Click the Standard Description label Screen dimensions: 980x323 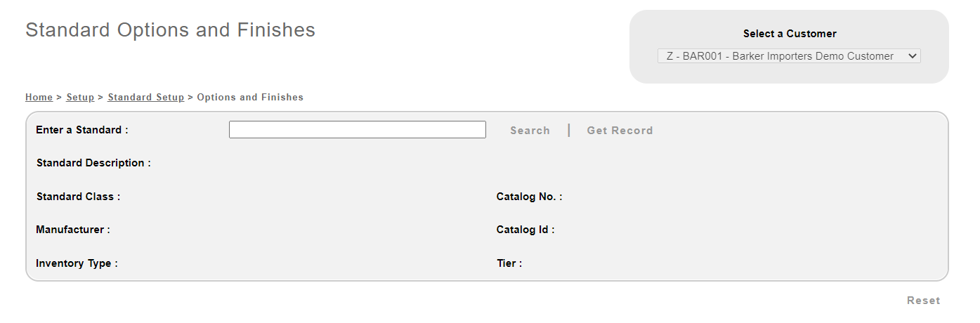[93, 163]
